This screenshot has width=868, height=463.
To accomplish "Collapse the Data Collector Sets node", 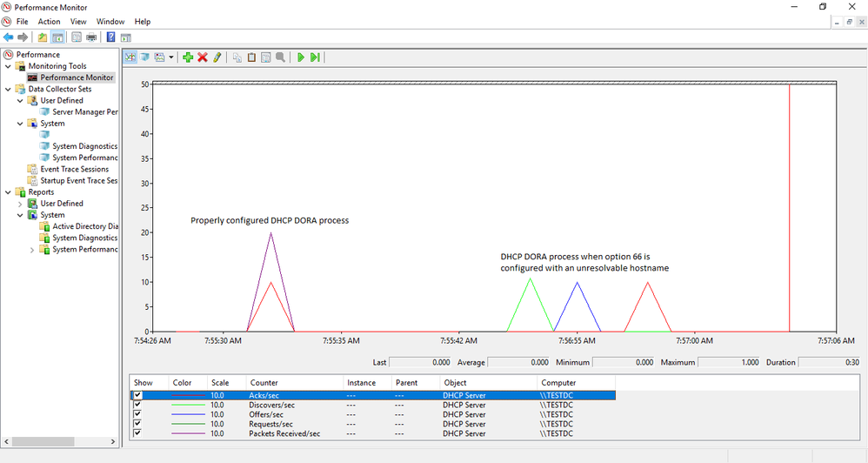I will coord(8,89).
